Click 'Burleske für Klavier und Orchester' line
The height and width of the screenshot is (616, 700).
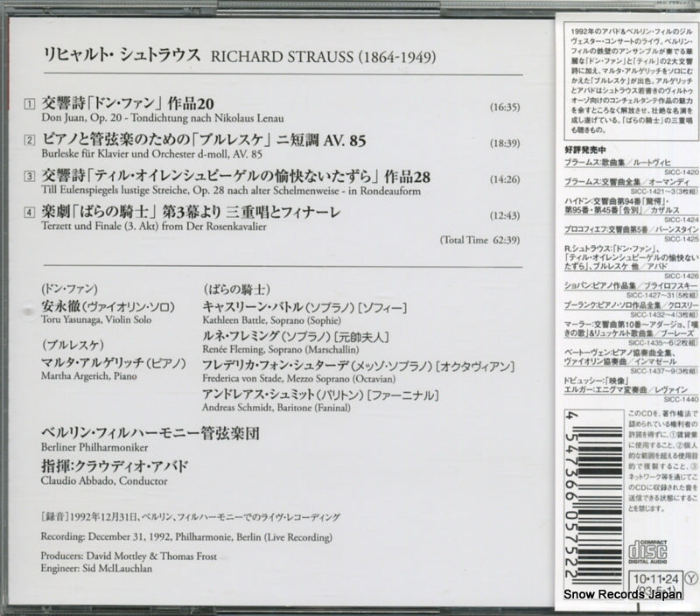coord(151,154)
